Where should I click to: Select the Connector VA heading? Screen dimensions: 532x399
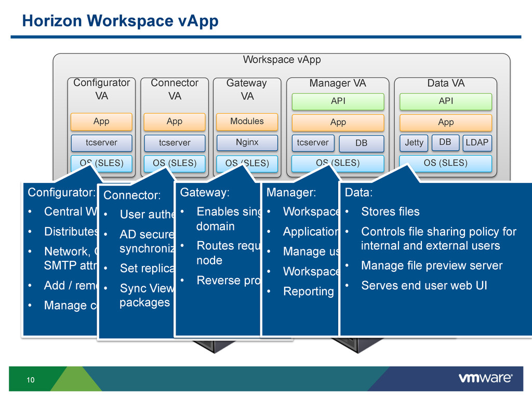coord(175,89)
